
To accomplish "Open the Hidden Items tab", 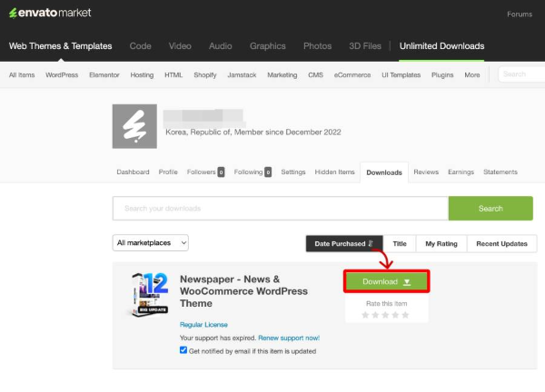I will click(x=334, y=172).
